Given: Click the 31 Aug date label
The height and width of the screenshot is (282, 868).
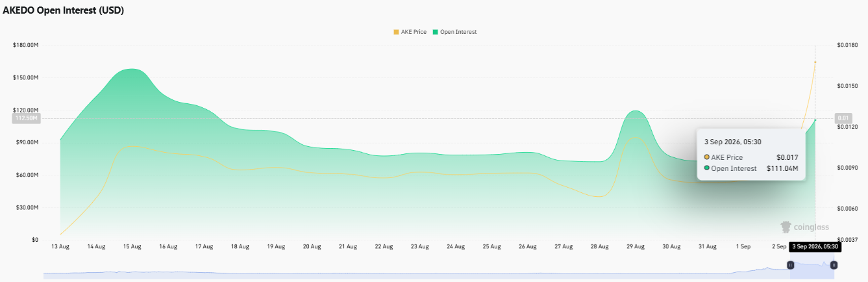Looking at the screenshot, I should pos(707,247).
